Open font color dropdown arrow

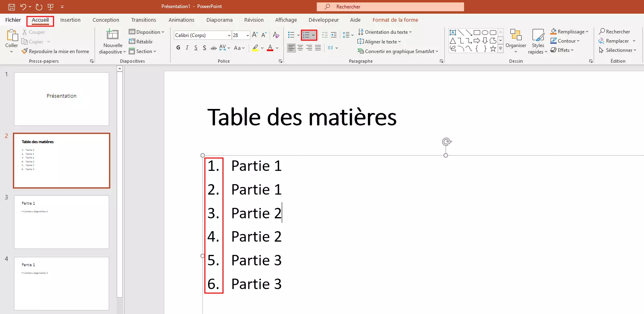[277, 48]
